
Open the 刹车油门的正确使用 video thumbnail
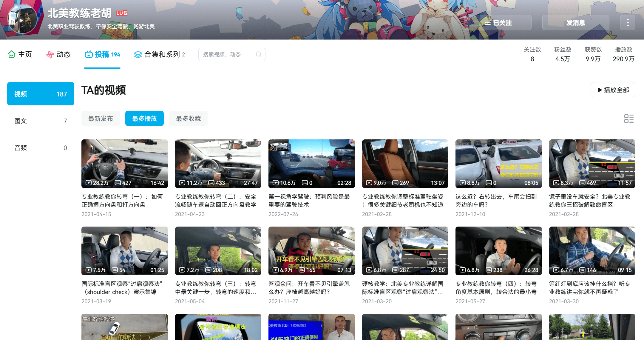click(x=312, y=327)
